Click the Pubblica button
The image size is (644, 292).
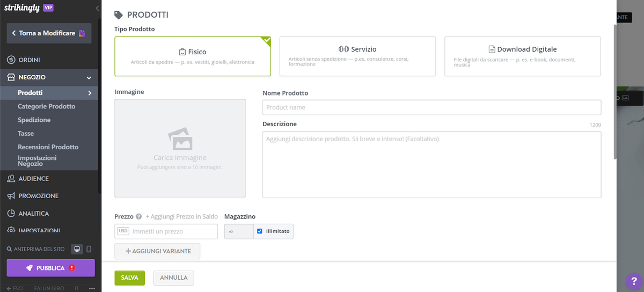50,268
